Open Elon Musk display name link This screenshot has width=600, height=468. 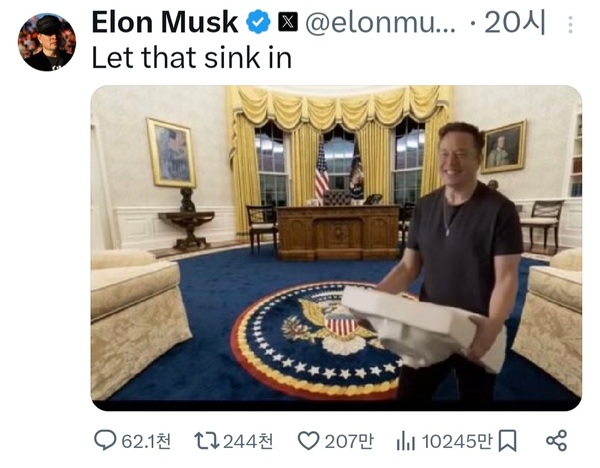[165, 22]
